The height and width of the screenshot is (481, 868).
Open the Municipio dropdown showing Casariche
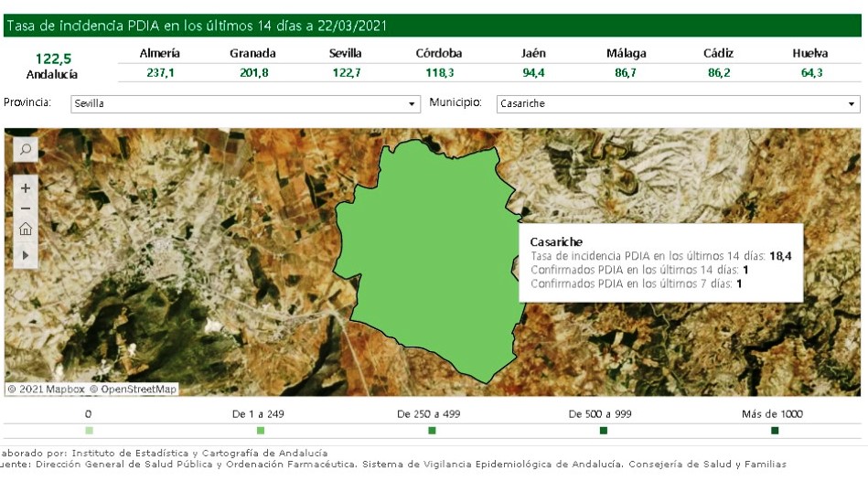coord(677,104)
